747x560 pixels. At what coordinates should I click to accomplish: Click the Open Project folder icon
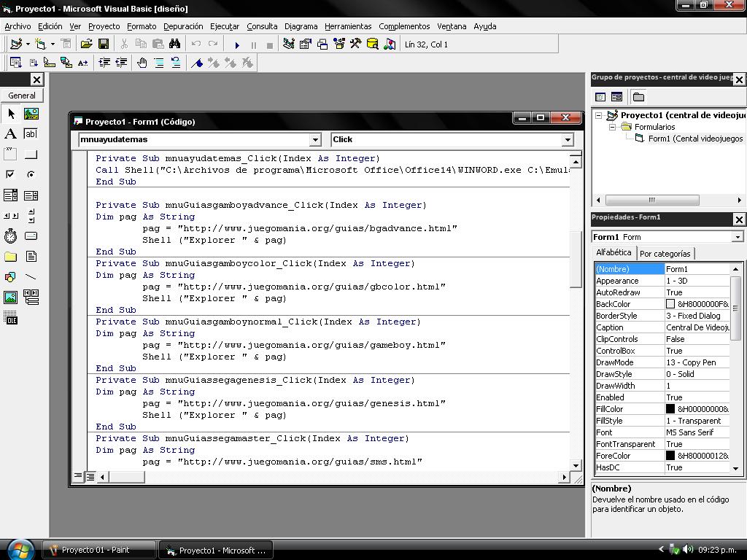tap(86, 44)
